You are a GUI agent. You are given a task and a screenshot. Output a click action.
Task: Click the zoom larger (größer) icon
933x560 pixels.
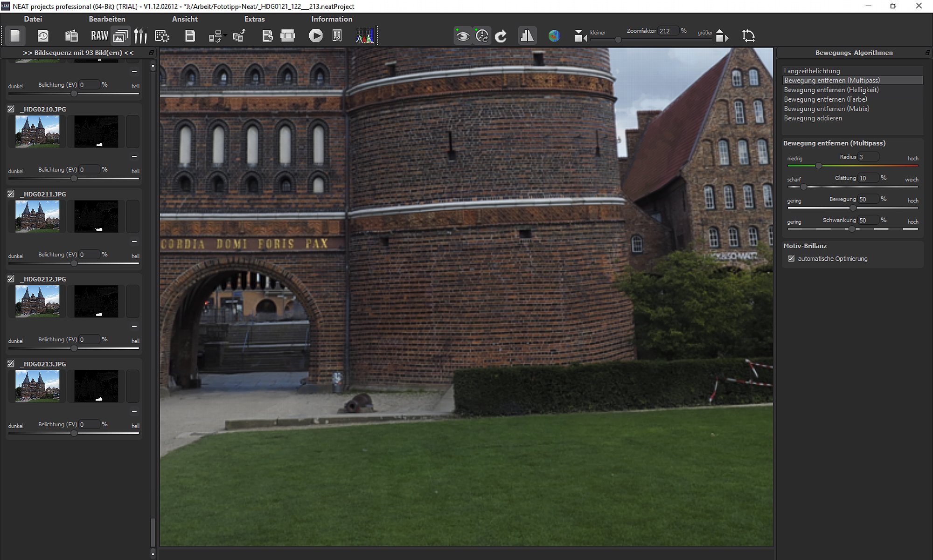coord(722,36)
